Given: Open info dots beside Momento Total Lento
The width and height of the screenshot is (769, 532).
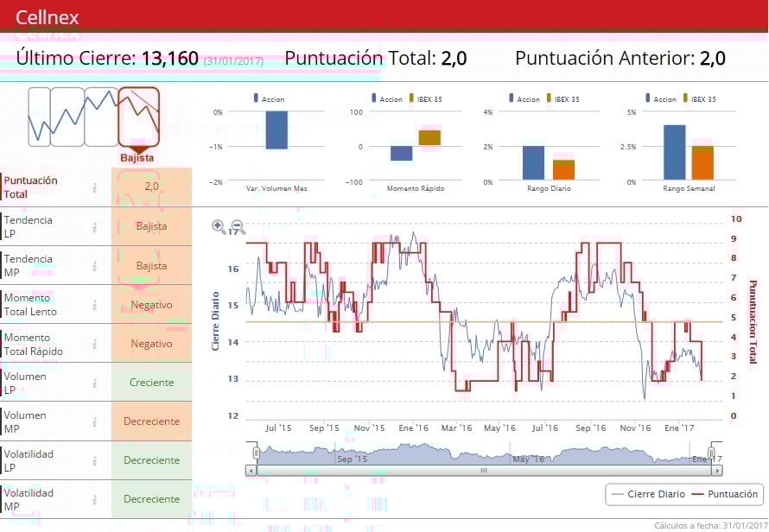Looking at the screenshot, I should coord(95,305).
